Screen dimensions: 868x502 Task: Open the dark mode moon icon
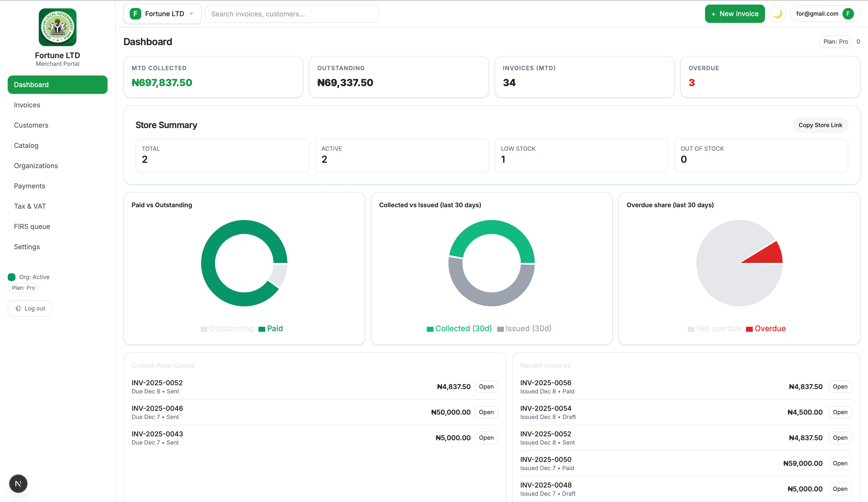778,14
